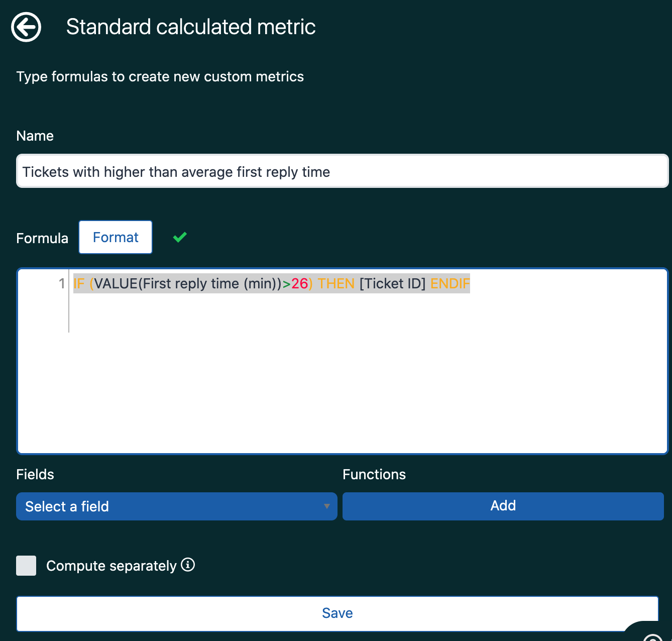This screenshot has height=641, width=672.
Task: Click the Name input field
Action: pos(343,171)
